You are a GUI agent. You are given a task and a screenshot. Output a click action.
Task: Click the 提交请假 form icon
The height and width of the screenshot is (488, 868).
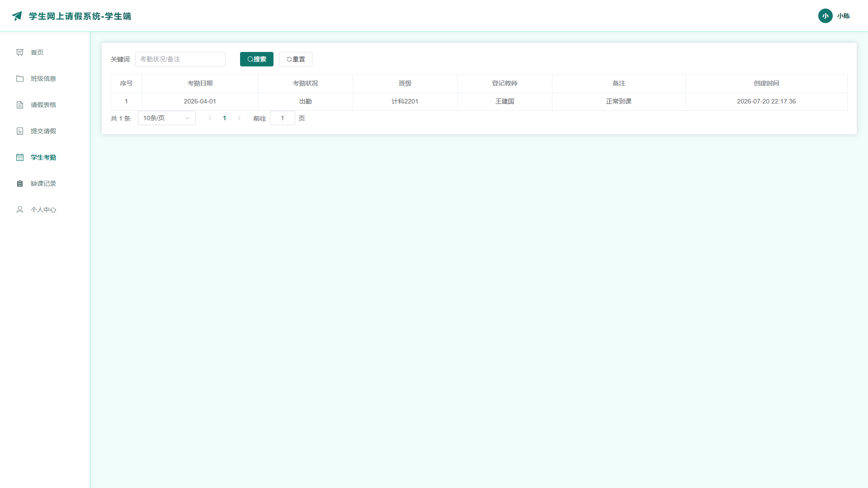[x=20, y=131]
